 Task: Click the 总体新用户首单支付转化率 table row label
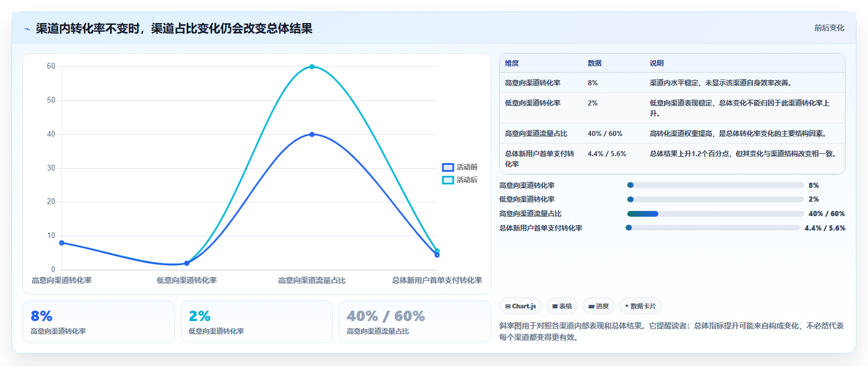[540, 159]
